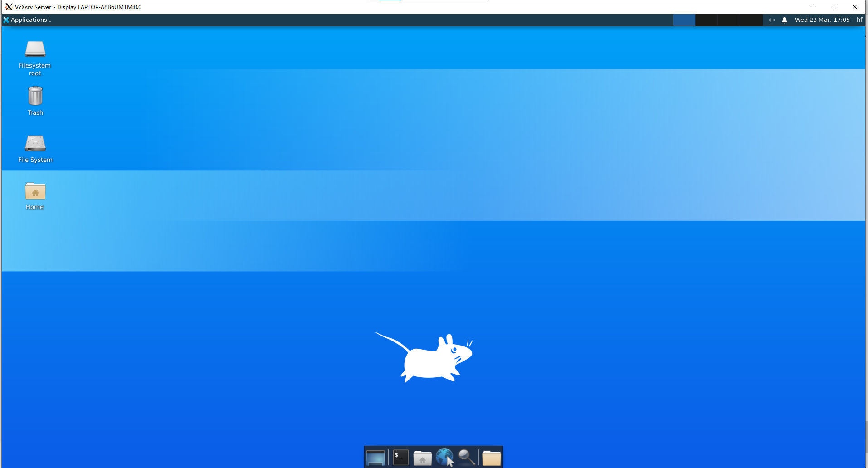Image resolution: width=868 pixels, height=468 pixels.
Task: Click the user indicator labeled hf
Action: click(x=859, y=19)
